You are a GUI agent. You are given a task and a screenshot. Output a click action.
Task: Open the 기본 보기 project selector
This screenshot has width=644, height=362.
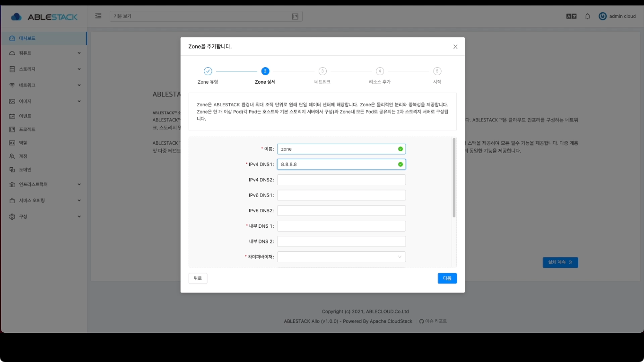tap(206, 16)
